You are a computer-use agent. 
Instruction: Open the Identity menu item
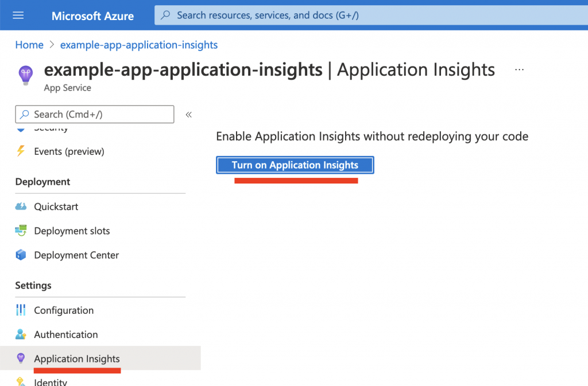pyautogui.click(x=51, y=382)
